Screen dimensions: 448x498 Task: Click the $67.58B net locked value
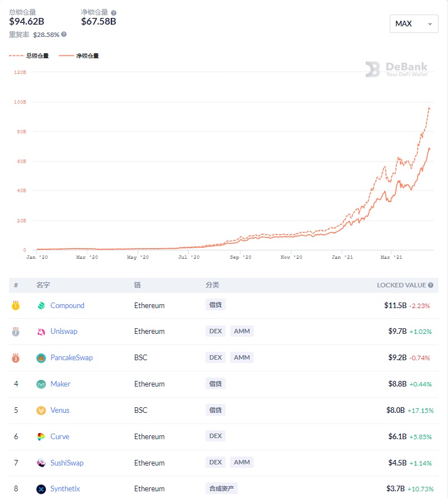point(99,22)
